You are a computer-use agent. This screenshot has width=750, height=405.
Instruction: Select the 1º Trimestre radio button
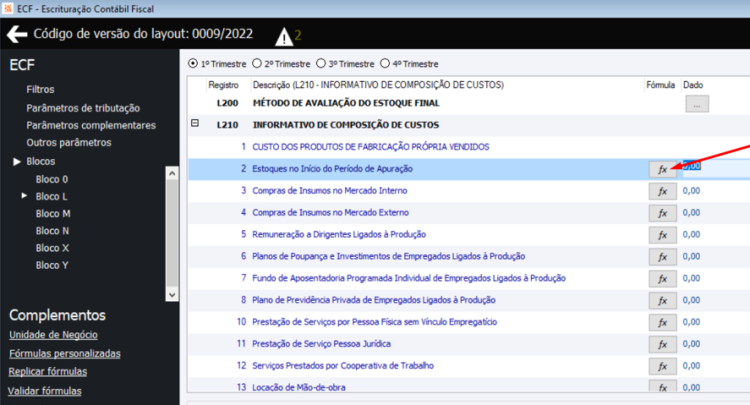193,64
